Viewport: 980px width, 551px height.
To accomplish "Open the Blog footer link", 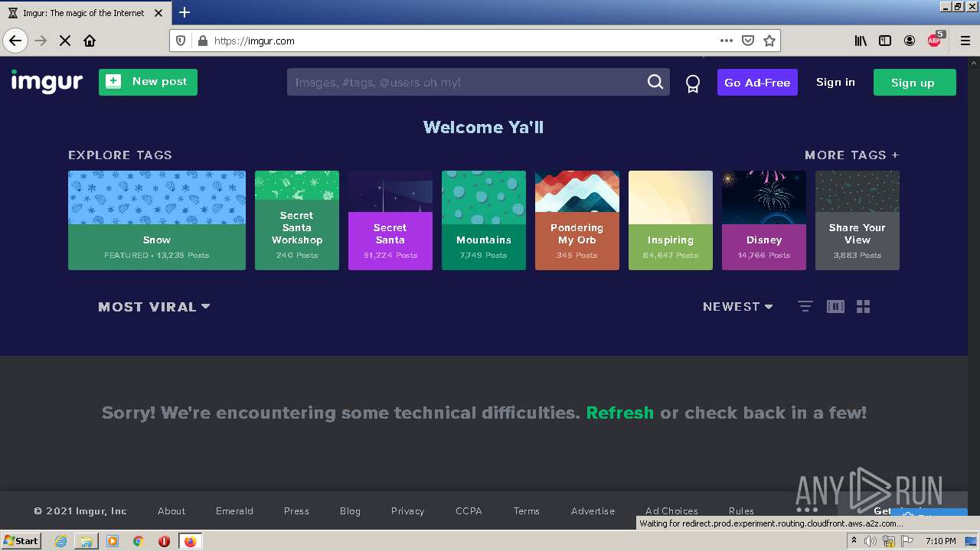I will [350, 510].
